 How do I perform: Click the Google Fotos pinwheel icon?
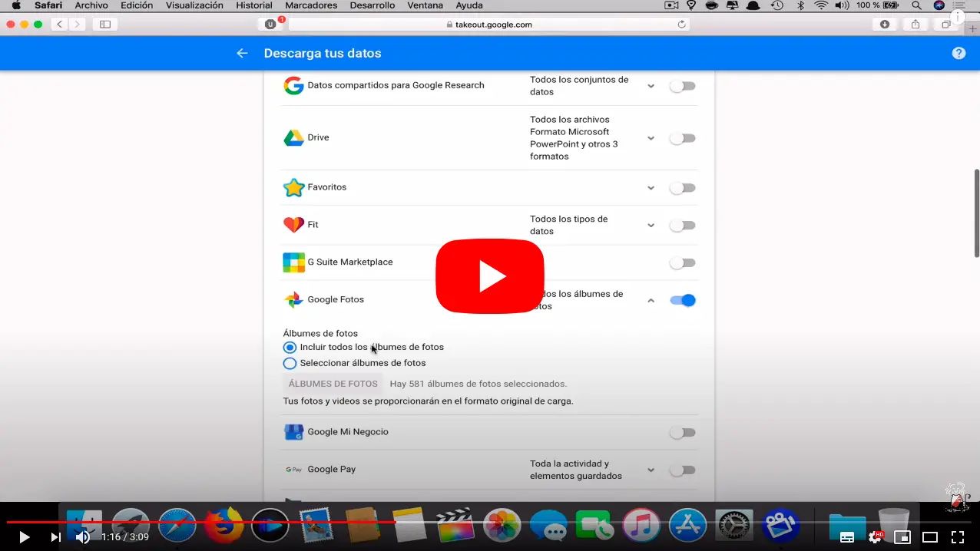(x=293, y=300)
